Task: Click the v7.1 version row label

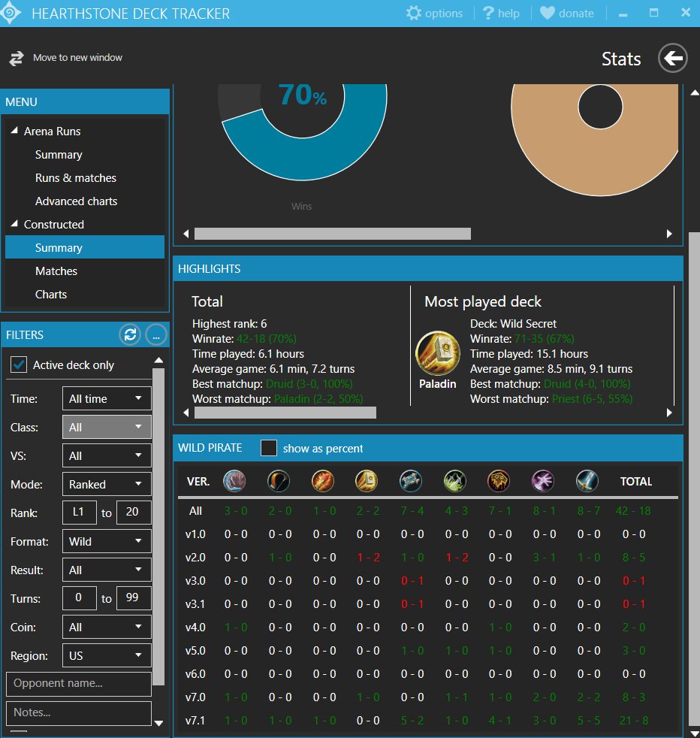Action: 195,721
